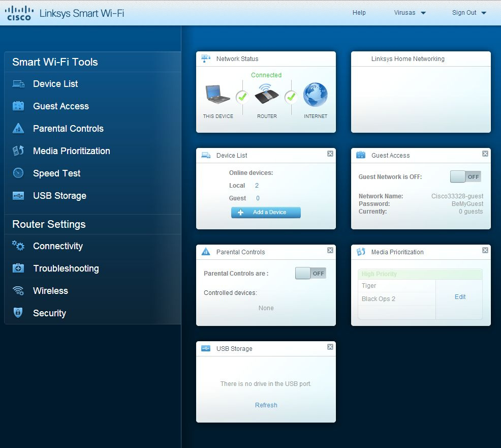
Task: Close the Guest Access widget
Action: pyautogui.click(x=485, y=154)
